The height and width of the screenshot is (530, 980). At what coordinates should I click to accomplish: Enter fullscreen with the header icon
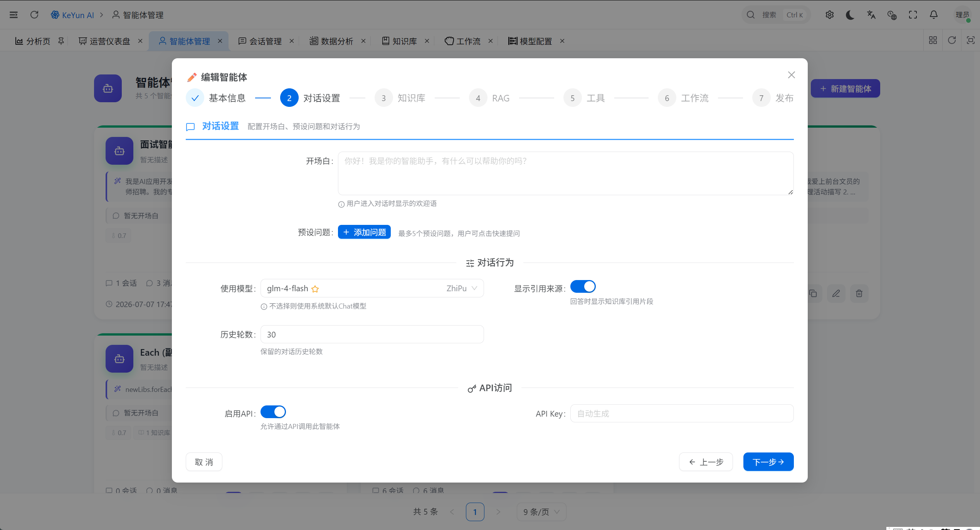point(913,15)
